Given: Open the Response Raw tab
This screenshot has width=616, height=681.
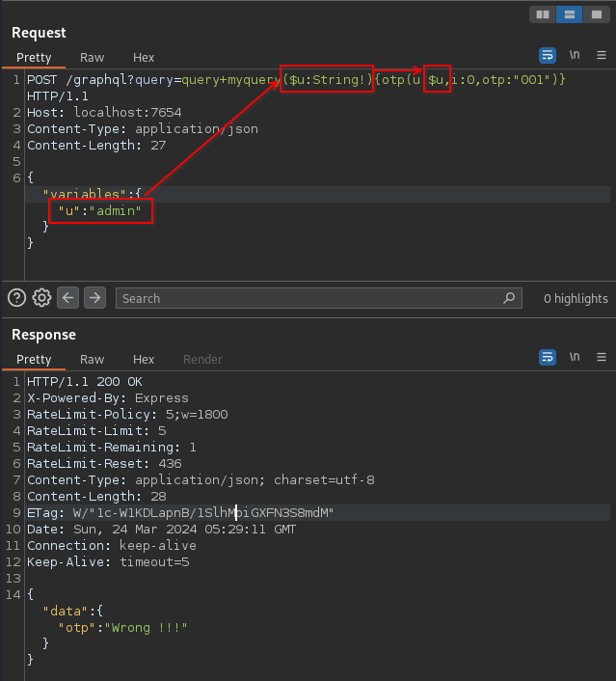Looking at the screenshot, I should pyautogui.click(x=92, y=359).
